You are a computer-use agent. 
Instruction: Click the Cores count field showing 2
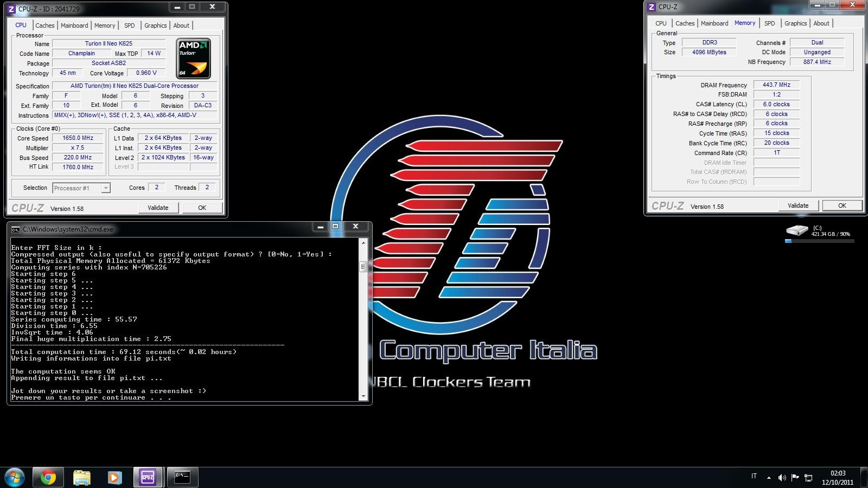[x=157, y=188]
